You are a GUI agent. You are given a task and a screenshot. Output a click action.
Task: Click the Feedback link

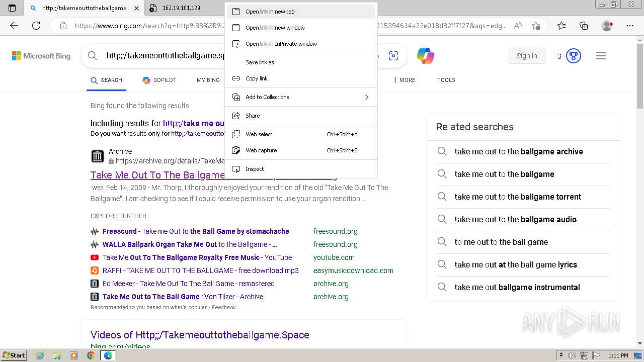click(224, 307)
